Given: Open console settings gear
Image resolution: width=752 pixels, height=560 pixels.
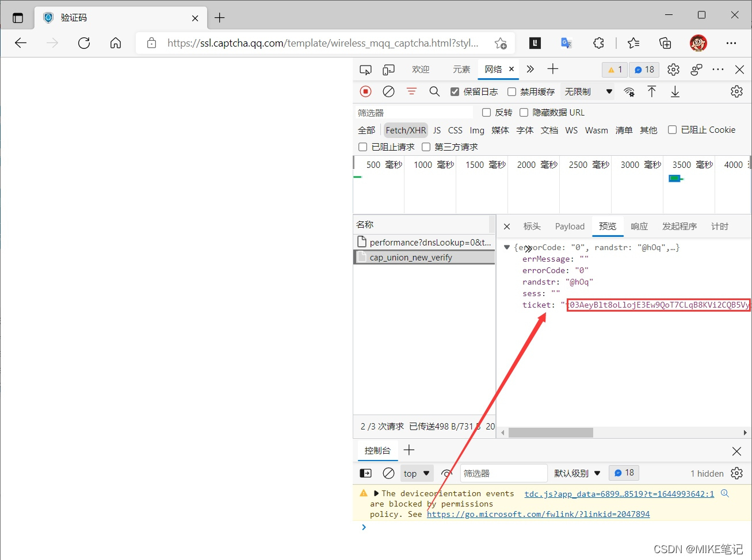Looking at the screenshot, I should (x=736, y=473).
